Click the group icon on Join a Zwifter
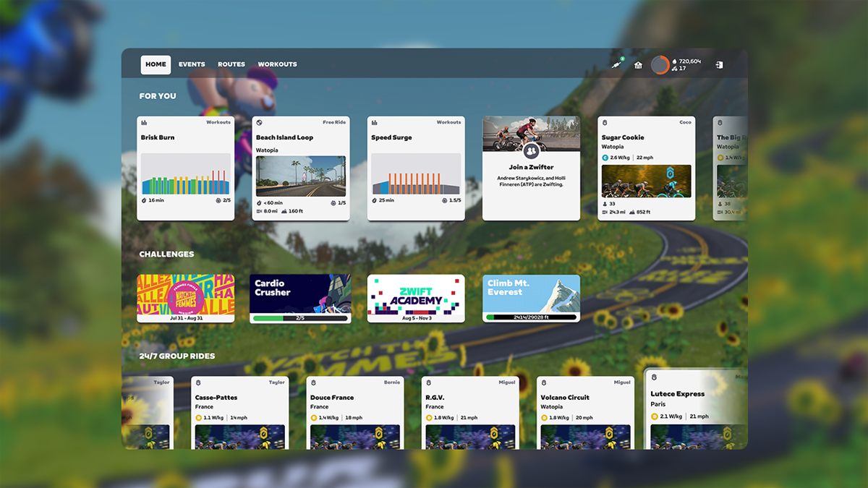Screen dimensions: 868x488 [x=532, y=151]
